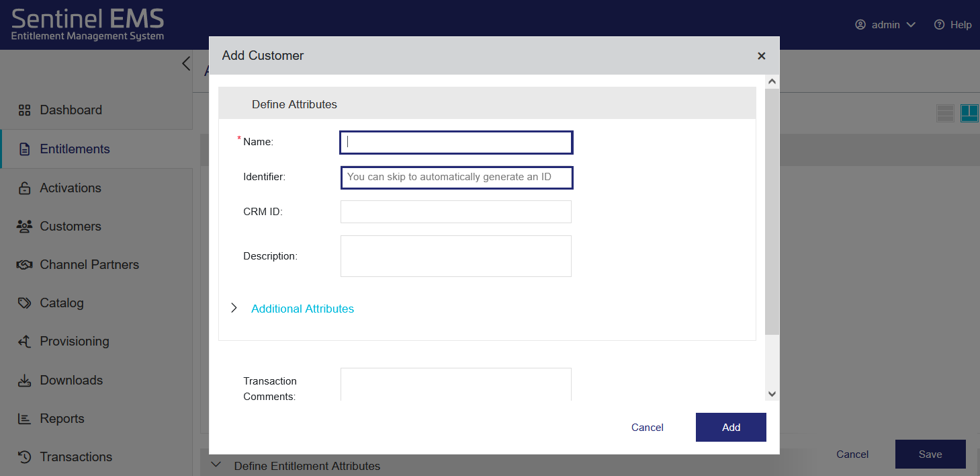Select the Entitlements icon
The width and height of the screenshot is (980, 476).
[24, 149]
